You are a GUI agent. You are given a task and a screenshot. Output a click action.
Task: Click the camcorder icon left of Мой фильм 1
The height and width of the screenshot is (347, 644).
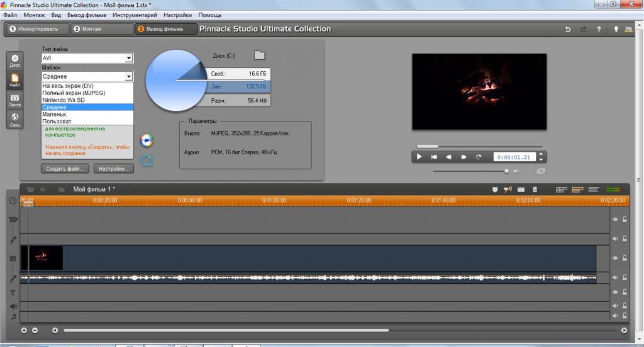click(30, 190)
